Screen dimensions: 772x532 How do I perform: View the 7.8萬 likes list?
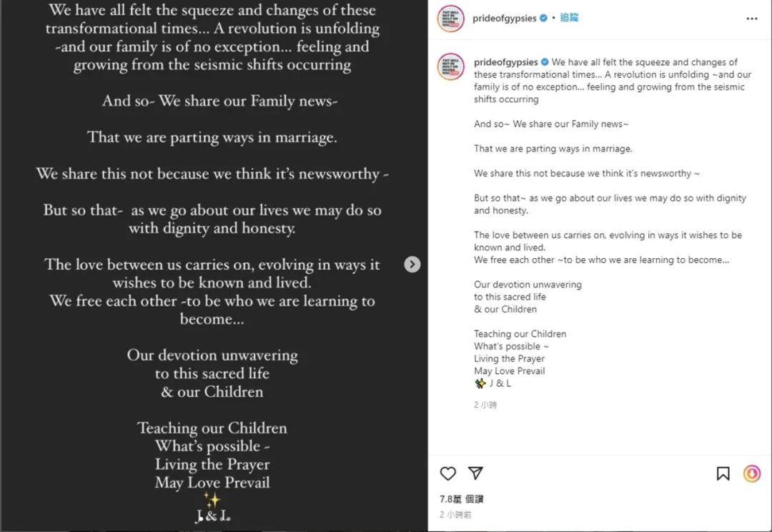click(462, 499)
